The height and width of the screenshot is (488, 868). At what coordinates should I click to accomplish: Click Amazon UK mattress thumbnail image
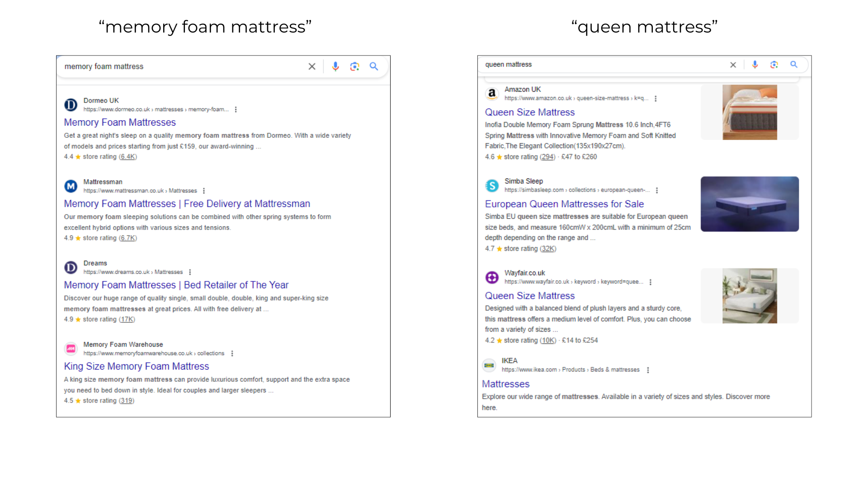750,113
